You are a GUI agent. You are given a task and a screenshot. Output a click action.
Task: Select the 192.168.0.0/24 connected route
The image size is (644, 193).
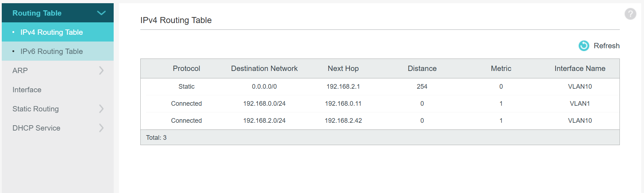coord(264,104)
